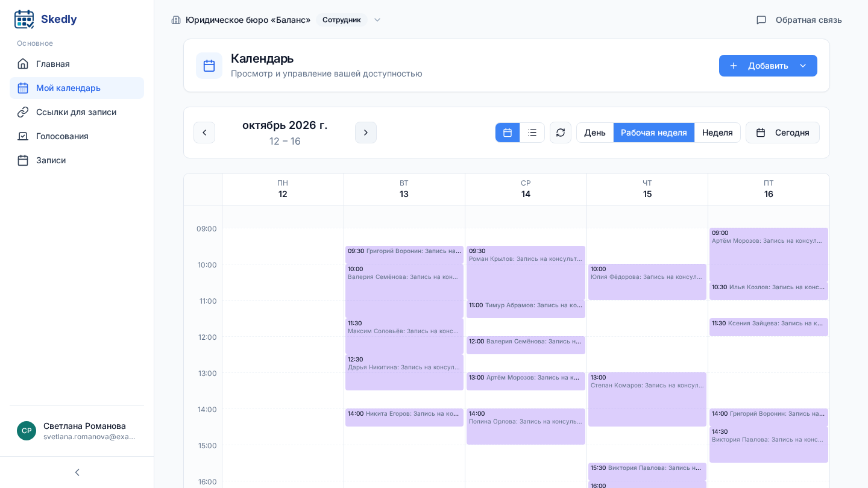This screenshot has height=488, width=868.
Task: Select the СР 14 day header
Action: point(526,189)
